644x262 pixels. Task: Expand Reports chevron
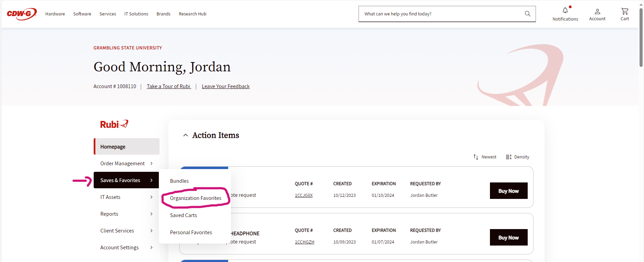pos(151,214)
